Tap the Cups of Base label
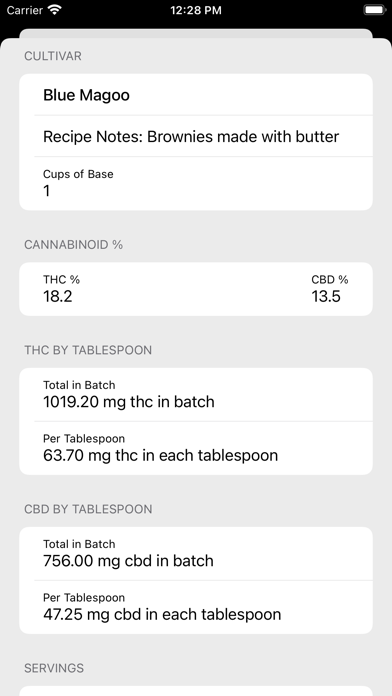 click(78, 174)
